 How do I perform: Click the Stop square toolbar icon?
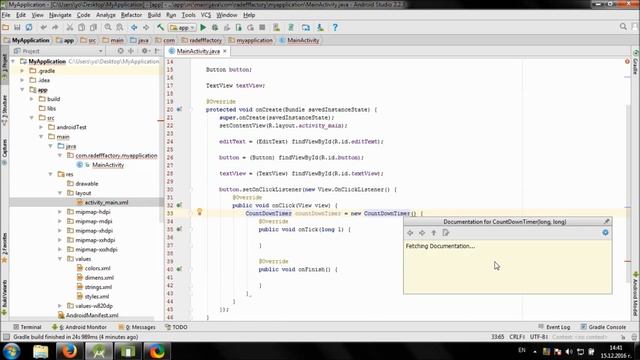(262, 27)
